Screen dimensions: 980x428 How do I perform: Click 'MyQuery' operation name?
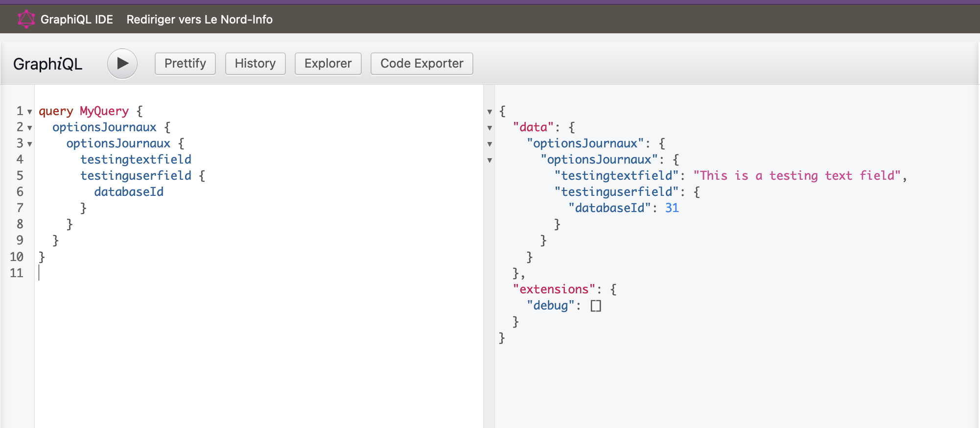click(x=104, y=111)
